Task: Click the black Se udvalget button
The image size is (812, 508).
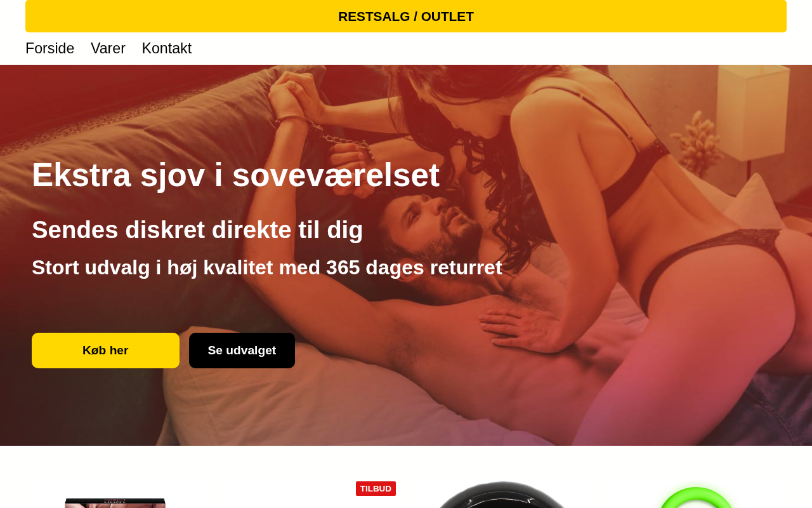Action: (242, 351)
